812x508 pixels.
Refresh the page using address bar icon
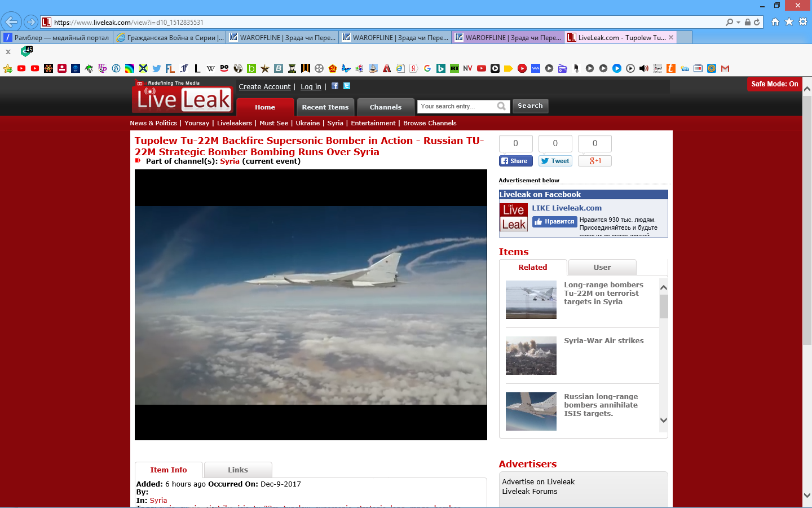coord(757,23)
